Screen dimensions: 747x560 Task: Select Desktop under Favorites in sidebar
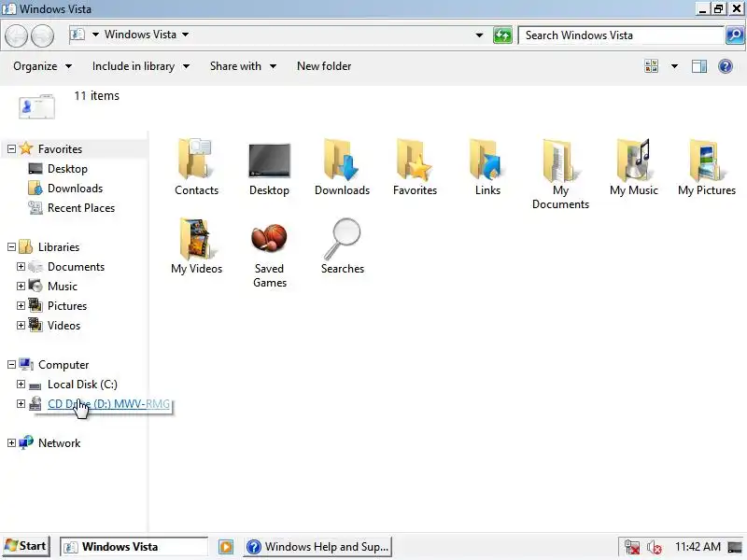coord(67,169)
